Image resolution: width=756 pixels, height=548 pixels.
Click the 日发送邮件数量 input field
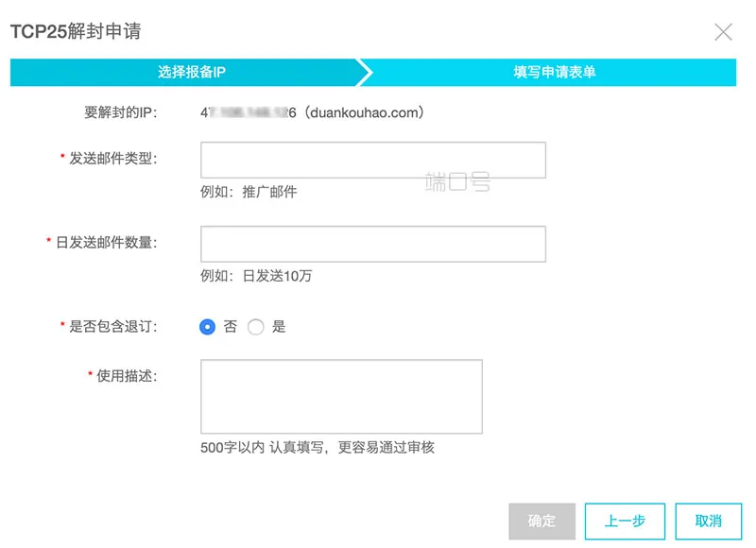pyautogui.click(x=371, y=244)
